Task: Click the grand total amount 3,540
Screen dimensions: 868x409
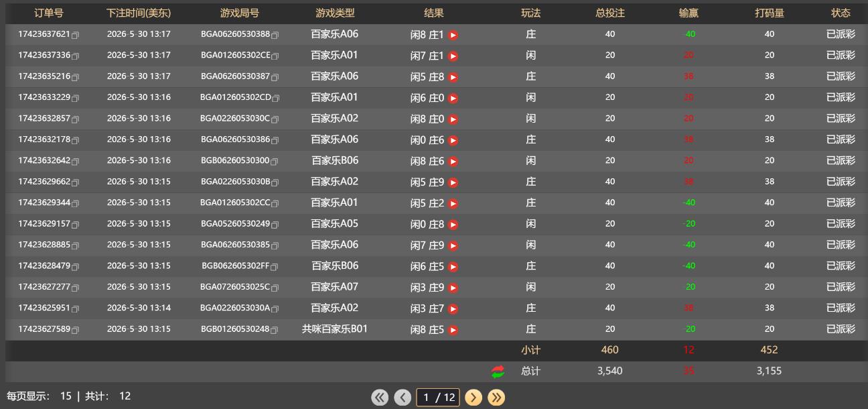Action: pos(609,371)
